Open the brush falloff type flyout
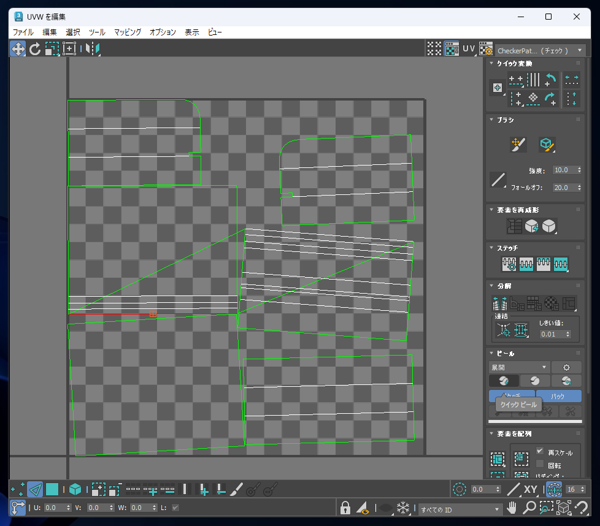Viewport: 600px width, 526px height. click(498, 180)
